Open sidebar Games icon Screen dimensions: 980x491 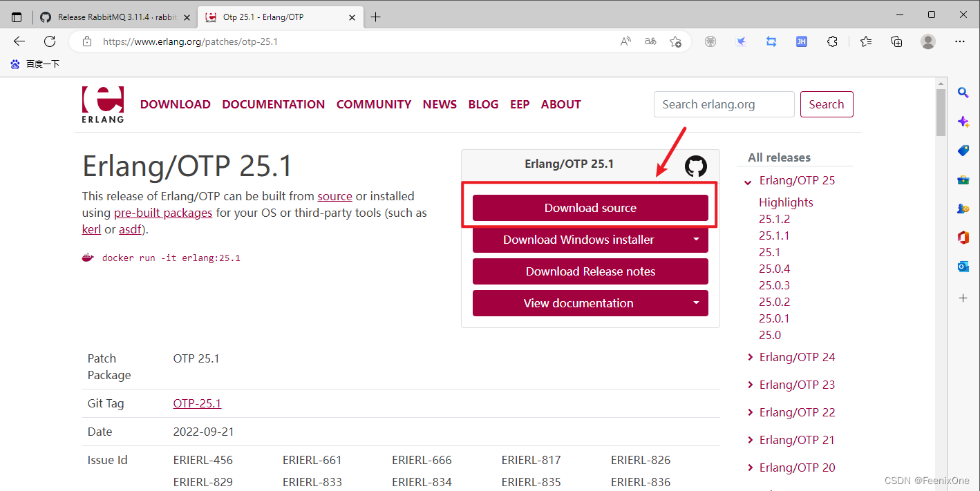click(x=963, y=209)
